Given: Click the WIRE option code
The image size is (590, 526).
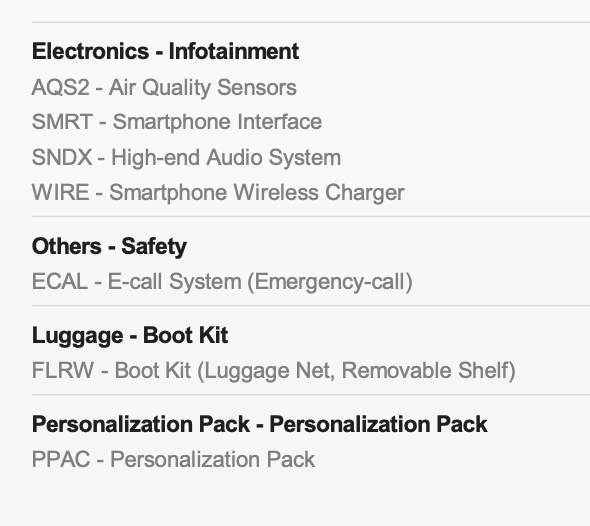Looking at the screenshot, I should coord(61,193).
